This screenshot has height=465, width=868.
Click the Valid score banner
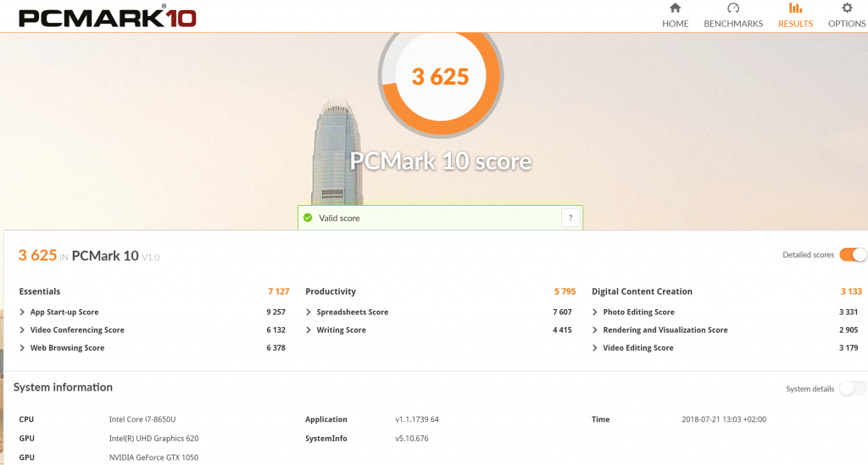point(440,218)
